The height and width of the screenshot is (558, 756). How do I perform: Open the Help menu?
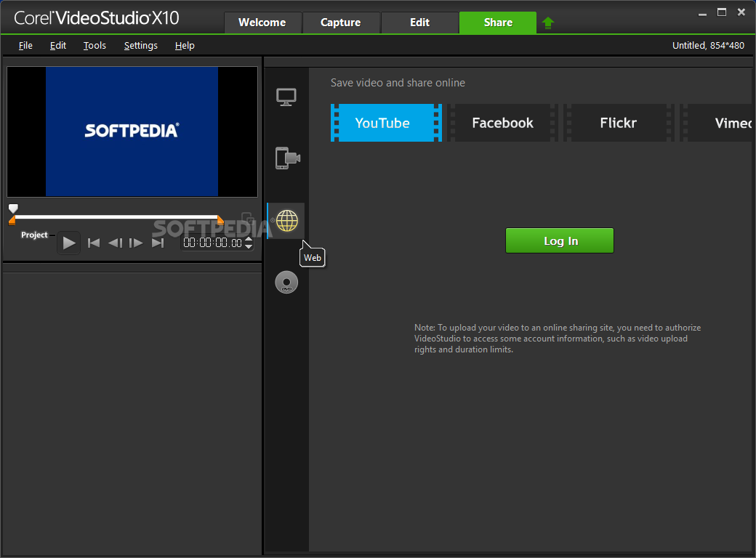click(x=185, y=45)
